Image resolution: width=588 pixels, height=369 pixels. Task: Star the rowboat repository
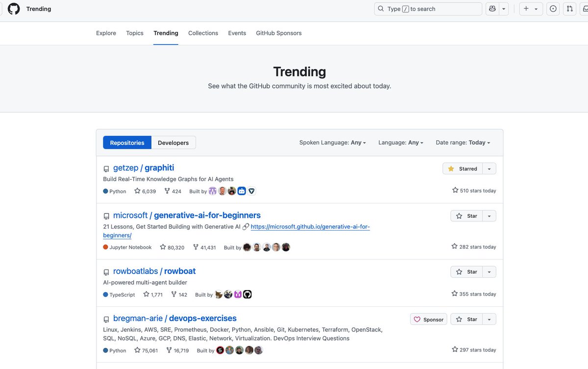tap(466, 272)
